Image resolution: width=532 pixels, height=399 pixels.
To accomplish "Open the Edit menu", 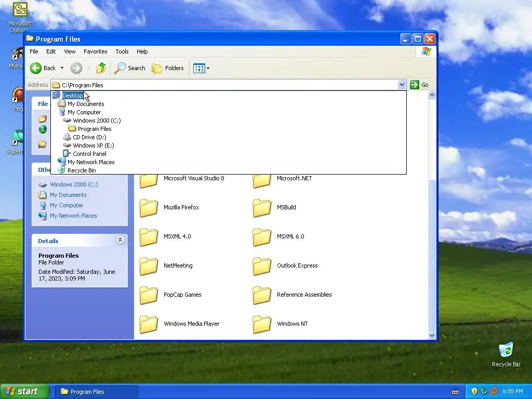I will point(51,51).
